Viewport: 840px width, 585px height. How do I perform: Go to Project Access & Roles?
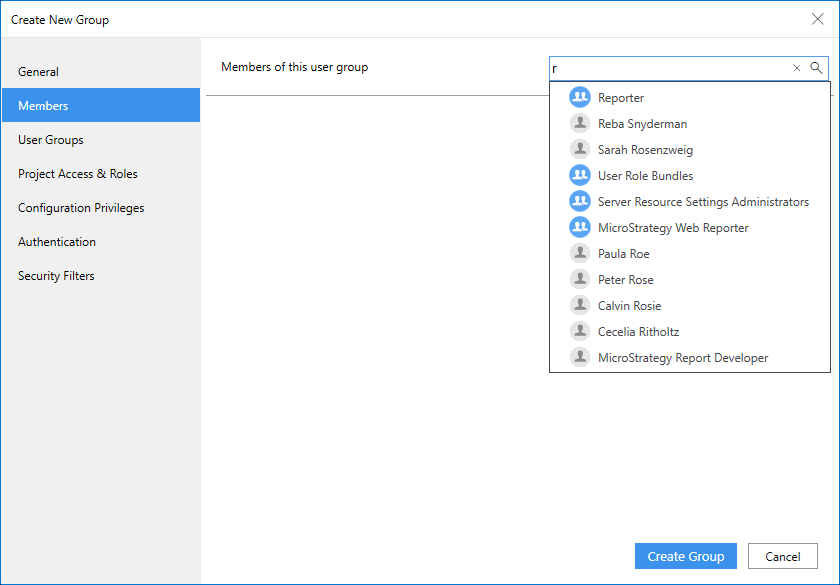coord(78,174)
